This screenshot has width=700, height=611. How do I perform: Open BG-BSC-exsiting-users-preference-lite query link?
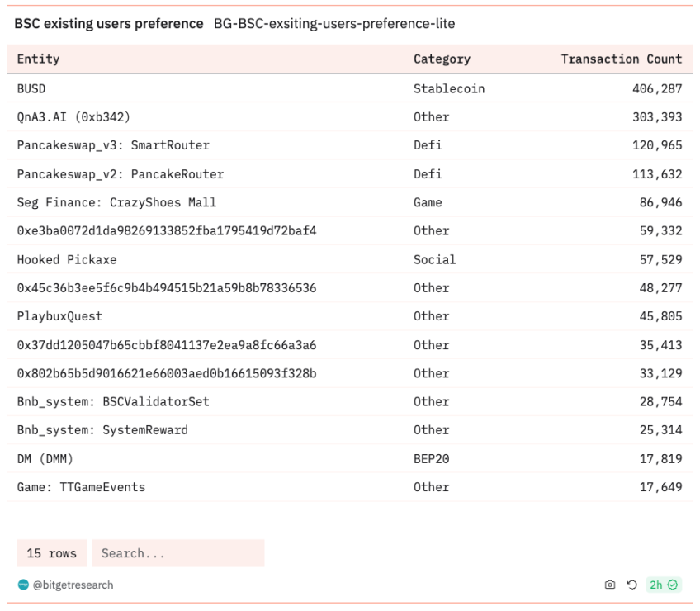(x=333, y=24)
